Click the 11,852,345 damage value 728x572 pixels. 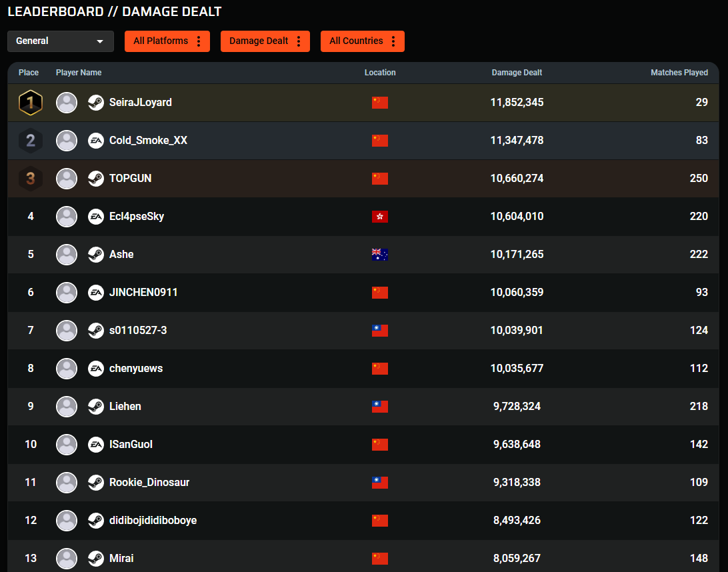pos(517,103)
